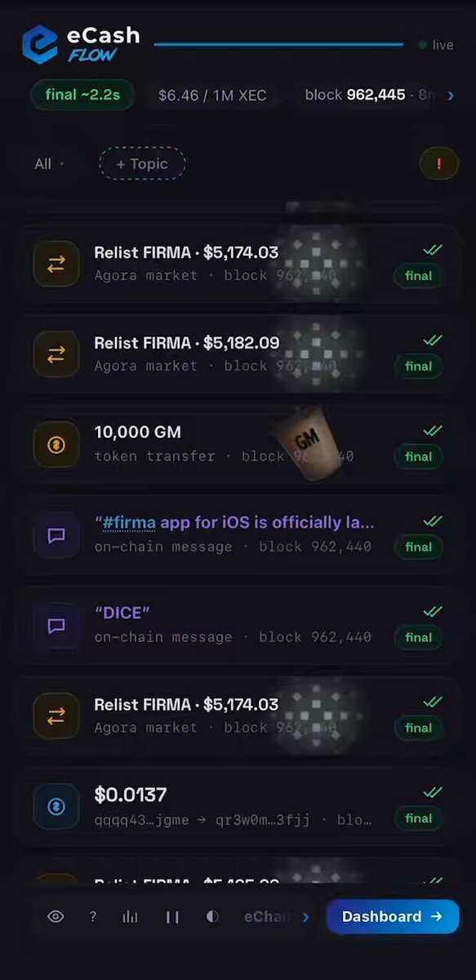Open the bar chart stats icon
This screenshot has height=980, width=476.
pos(130,916)
